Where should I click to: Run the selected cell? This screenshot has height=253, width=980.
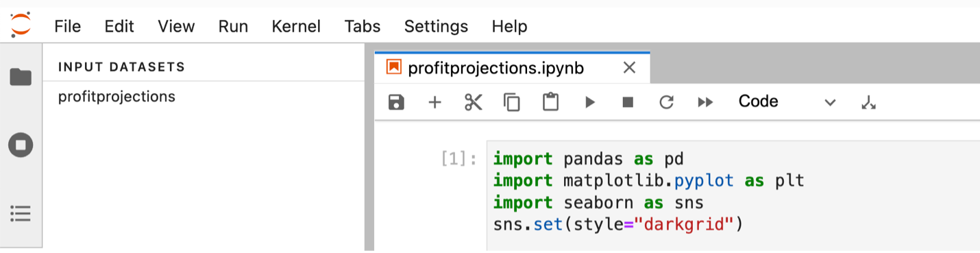(x=589, y=102)
